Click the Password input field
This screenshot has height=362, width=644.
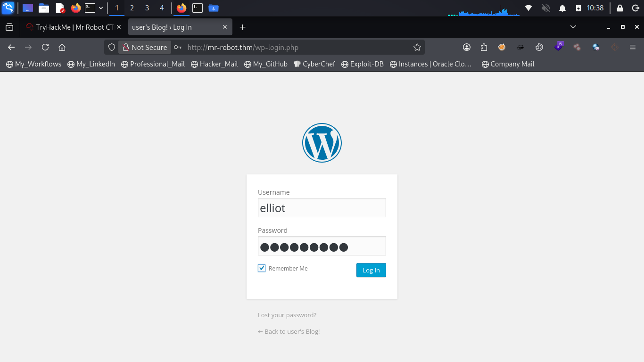click(322, 246)
